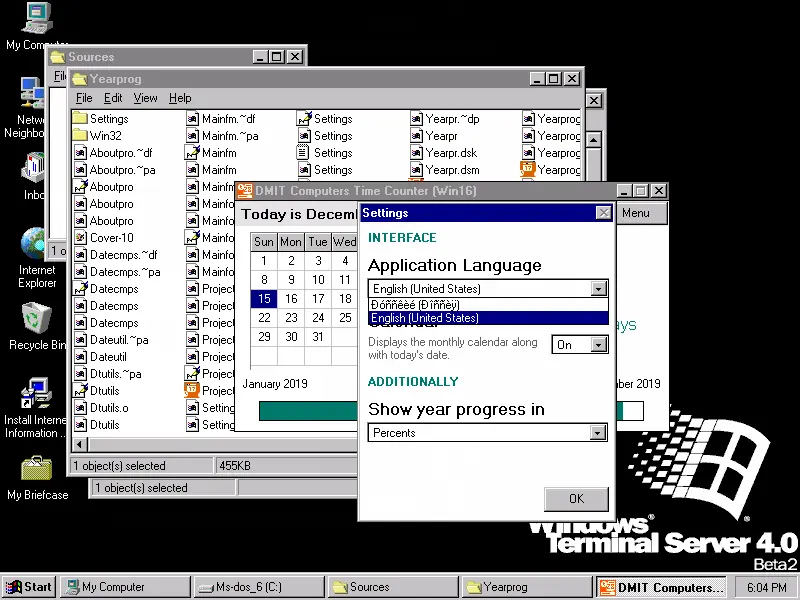
Task: Select calendar day 23
Action: tap(291, 318)
